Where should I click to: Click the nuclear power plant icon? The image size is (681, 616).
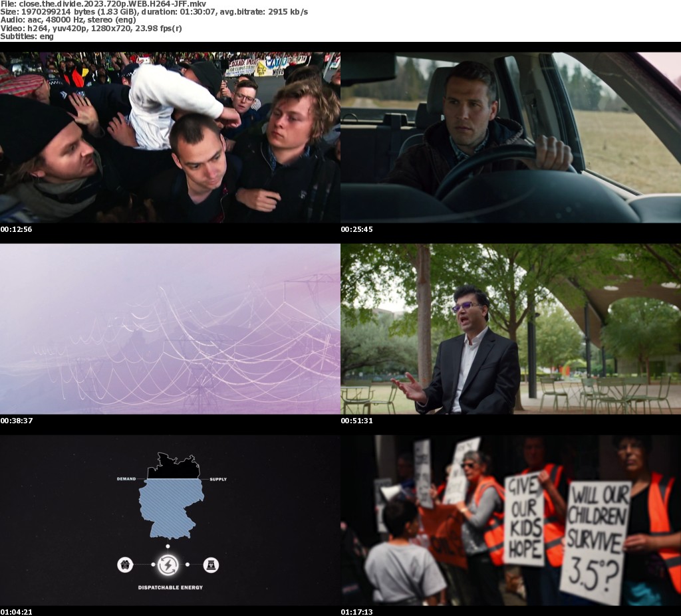point(211,565)
